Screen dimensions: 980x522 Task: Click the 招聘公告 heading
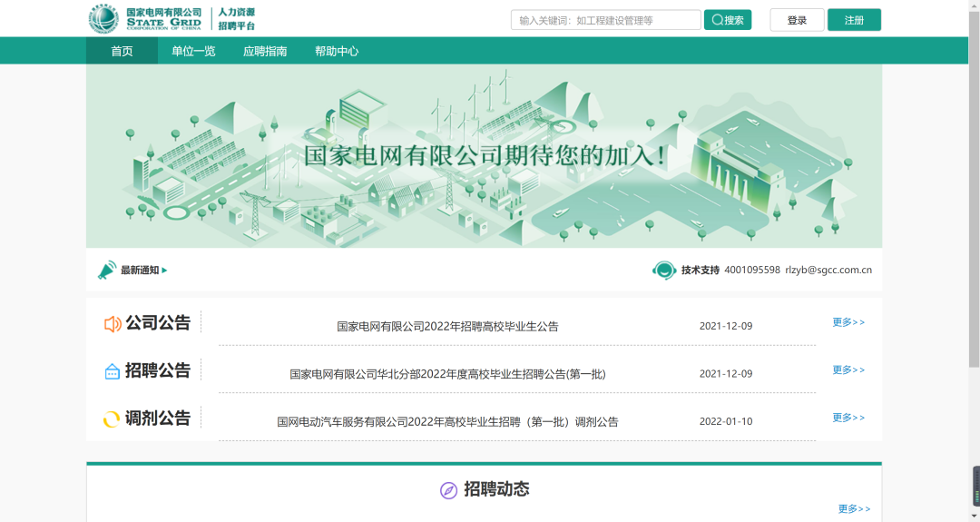[x=158, y=370]
